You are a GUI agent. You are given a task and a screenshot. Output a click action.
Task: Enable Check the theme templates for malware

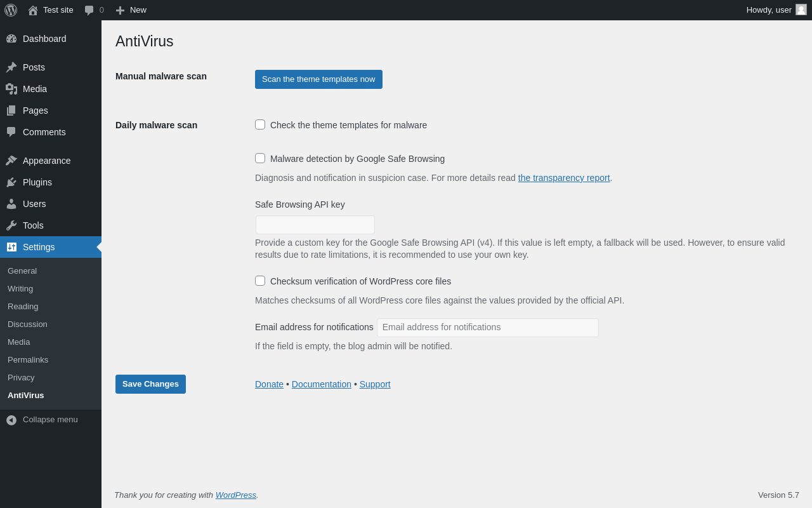(260, 124)
